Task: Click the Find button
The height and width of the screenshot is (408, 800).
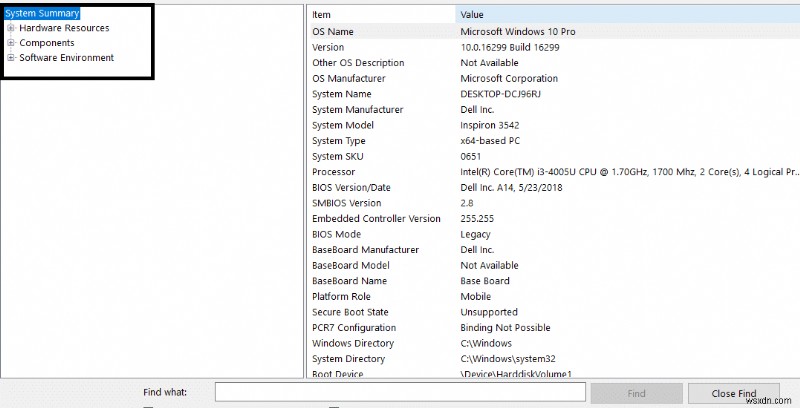Action: [x=636, y=393]
